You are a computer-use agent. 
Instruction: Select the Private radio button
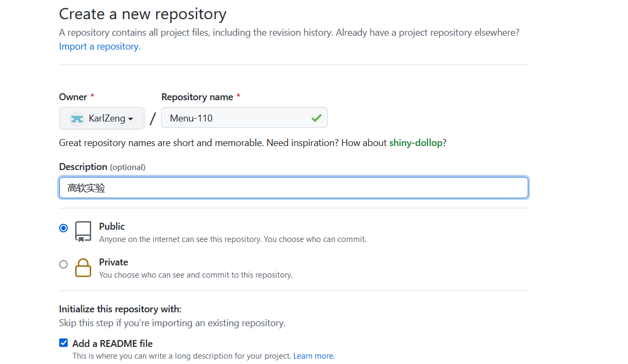[63, 264]
